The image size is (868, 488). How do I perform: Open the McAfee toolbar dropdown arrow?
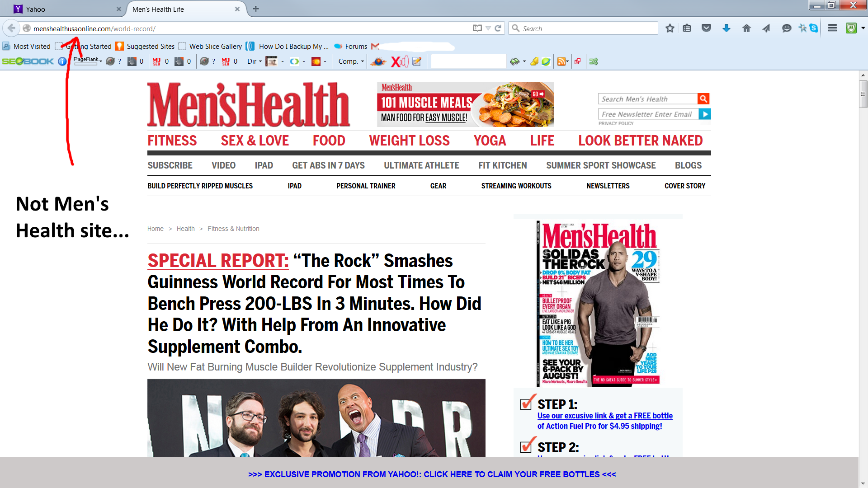point(863,28)
